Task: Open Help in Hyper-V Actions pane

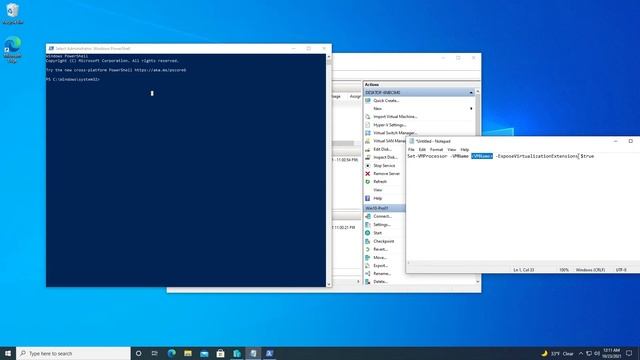Action: pos(378,198)
